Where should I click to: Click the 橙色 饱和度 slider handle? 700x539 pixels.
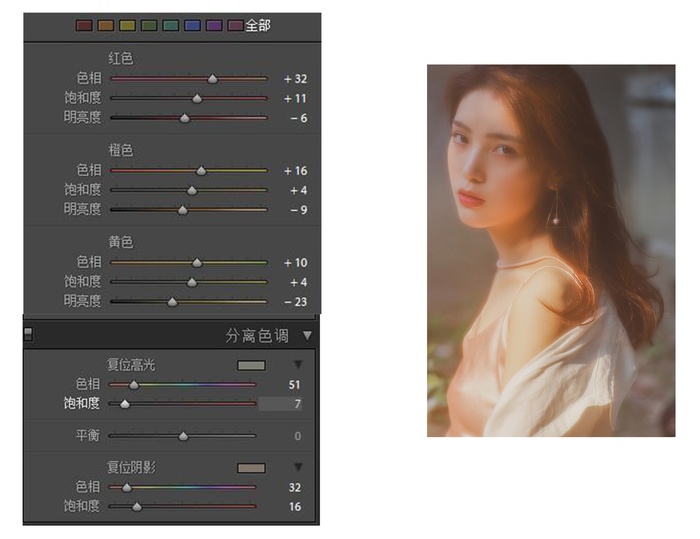(192, 191)
